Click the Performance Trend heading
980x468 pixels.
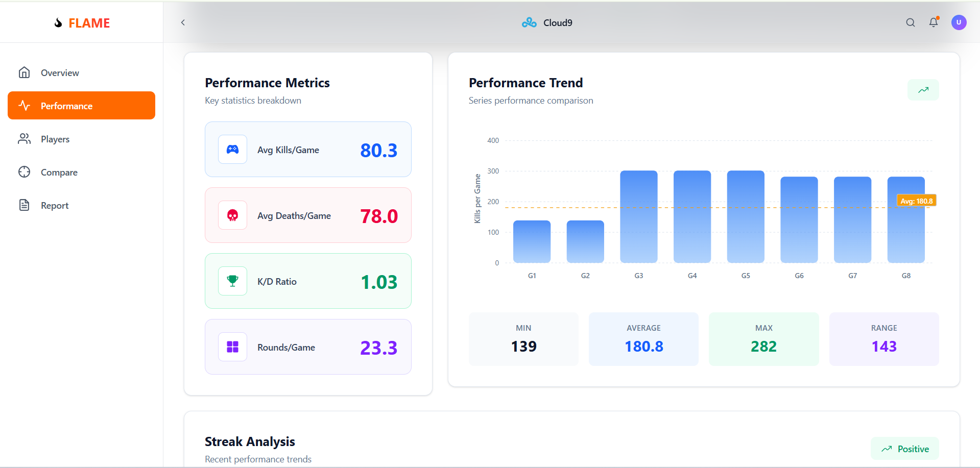[525, 83]
